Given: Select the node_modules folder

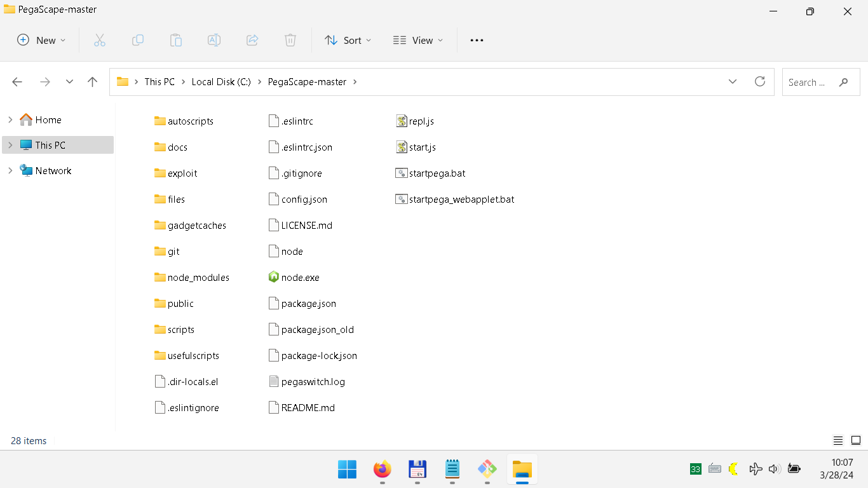Looking at the screenshot, I should coord(192,277).
